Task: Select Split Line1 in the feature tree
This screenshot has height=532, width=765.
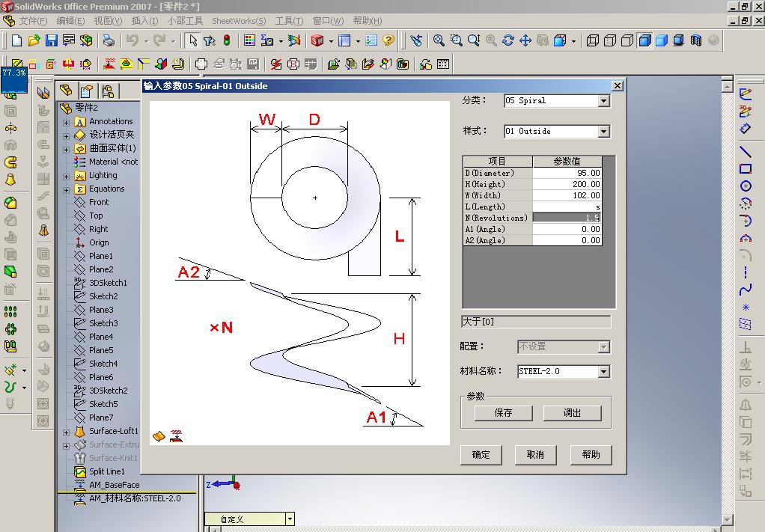Action: click(107, 471)
